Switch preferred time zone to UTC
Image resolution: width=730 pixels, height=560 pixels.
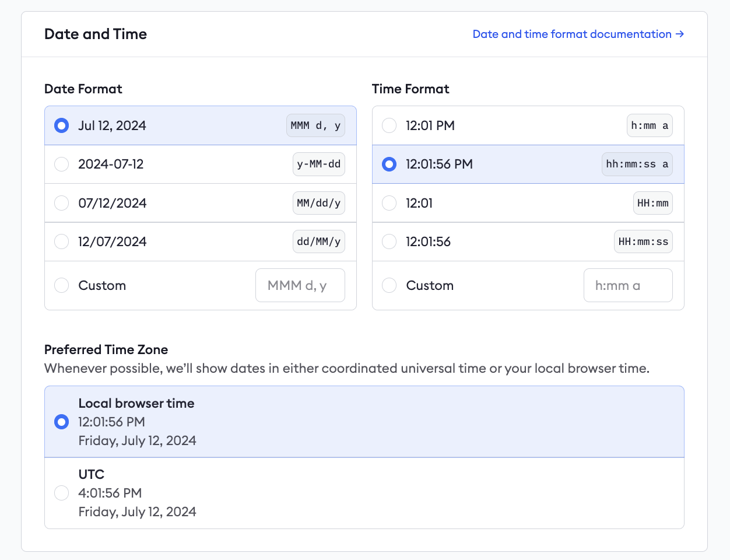(x=62, y=493)
